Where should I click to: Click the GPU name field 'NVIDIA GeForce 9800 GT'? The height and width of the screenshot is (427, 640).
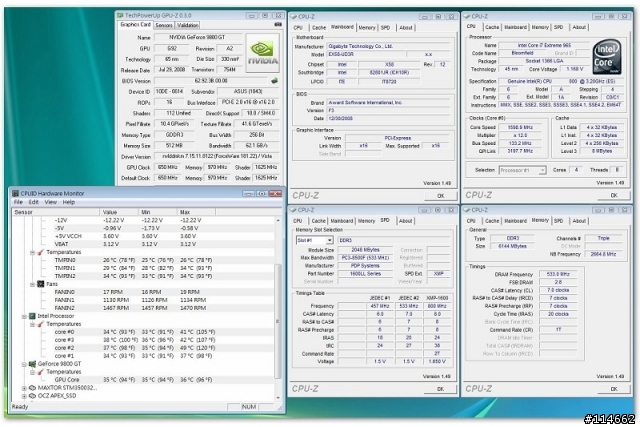click(x=198, y=37)
